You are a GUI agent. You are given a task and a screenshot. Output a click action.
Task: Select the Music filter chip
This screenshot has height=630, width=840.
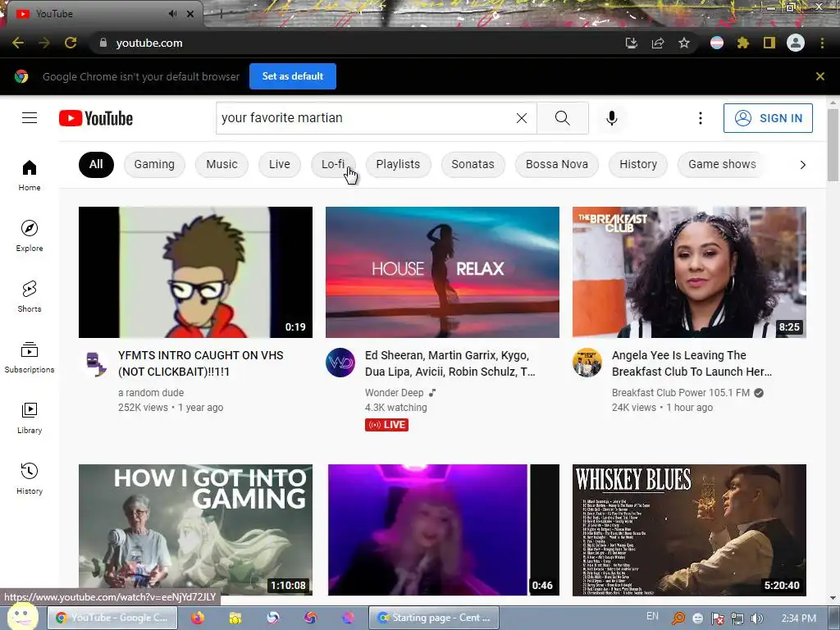click(x=221, y=164)
